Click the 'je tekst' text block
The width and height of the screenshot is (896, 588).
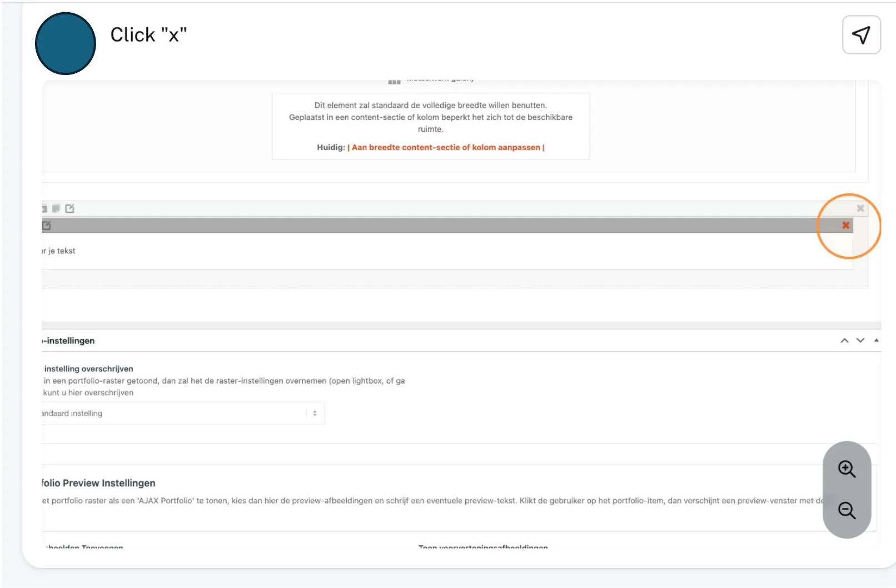tap(58, 251)
